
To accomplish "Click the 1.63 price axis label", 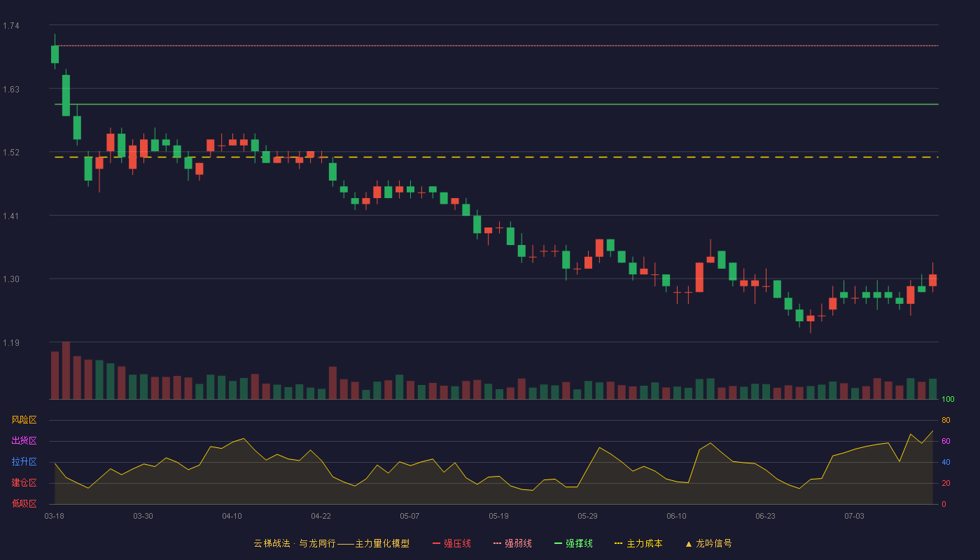I will coord(11,90).
